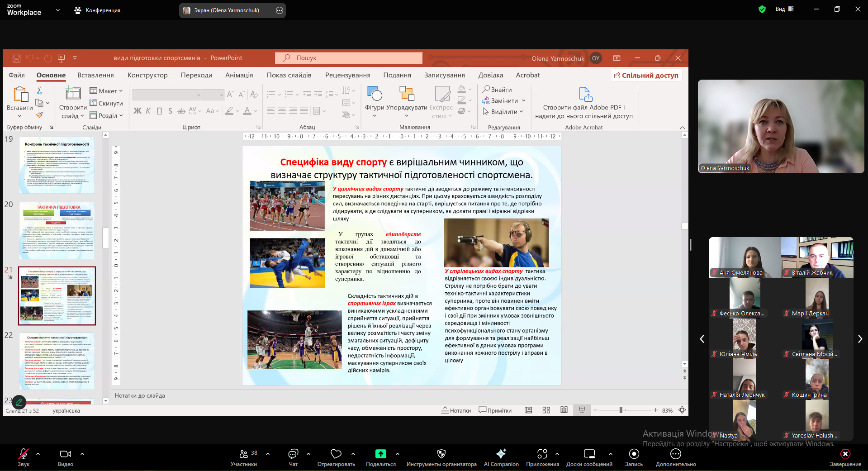Viewport: 868px width, 471px height.
Task: Toggle camera with Видео button
Action: tap(65, 454)
